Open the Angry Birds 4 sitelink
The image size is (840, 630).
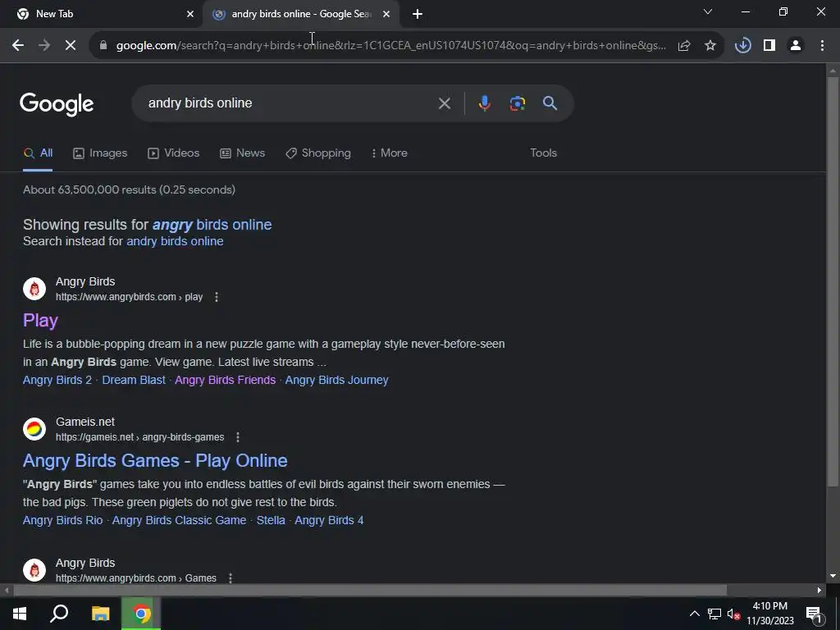click(329, 521)
